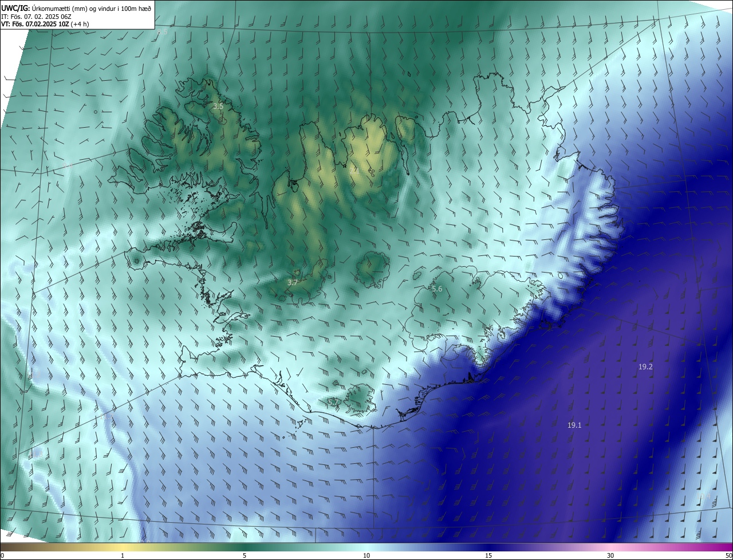Click the 5 tick label on the color scale
The image size is (733, 560).
[245, 555]
